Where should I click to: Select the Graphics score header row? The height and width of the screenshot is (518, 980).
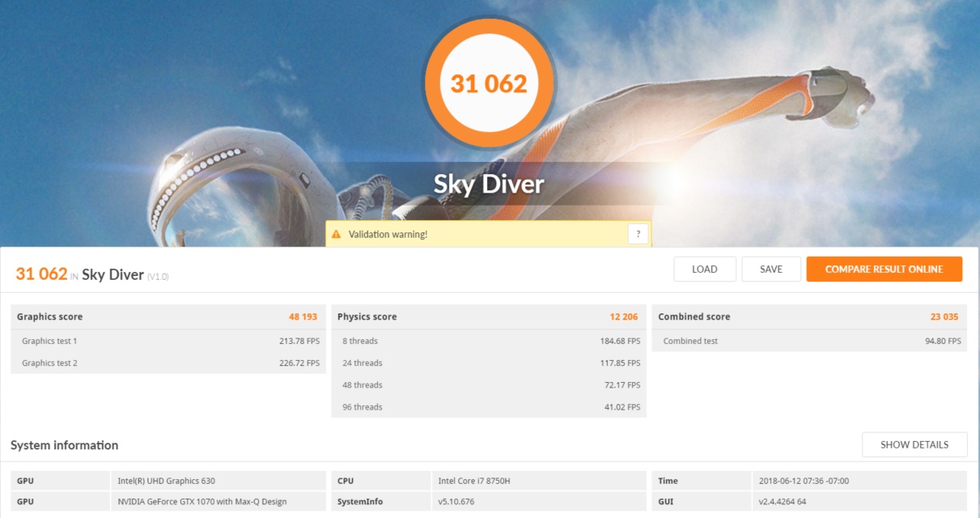168,316
